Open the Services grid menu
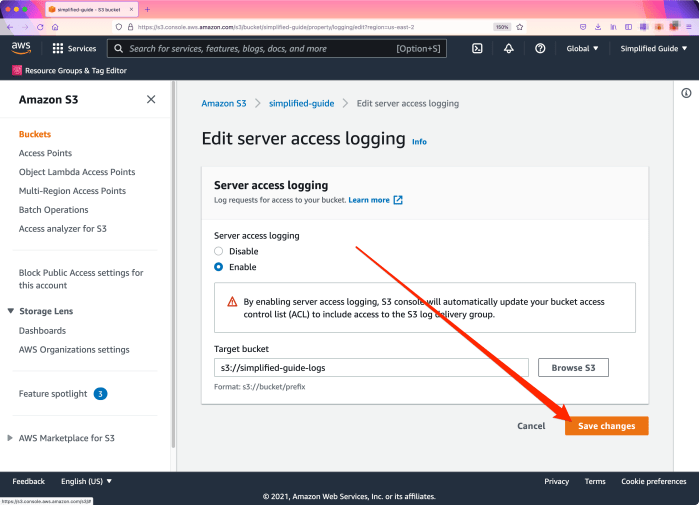Image resolution: width=699 pixels, height=505 pixels. coord(74,49)
